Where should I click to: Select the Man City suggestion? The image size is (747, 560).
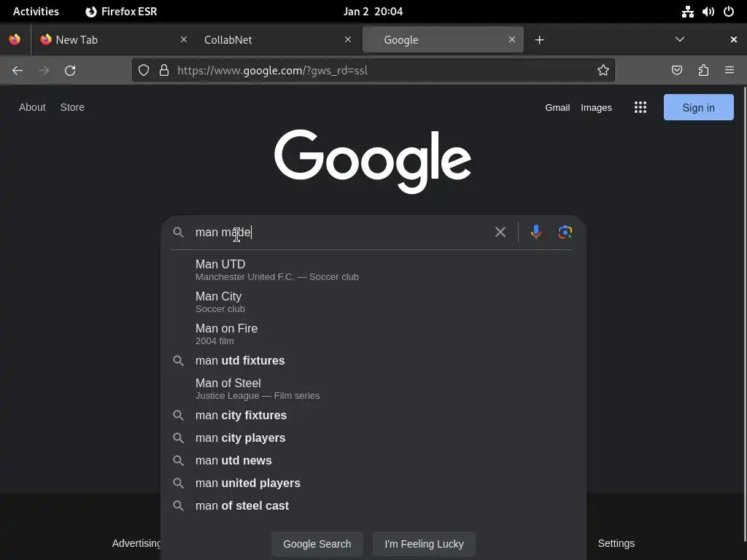pyautogui.click(x=372, y=302)
